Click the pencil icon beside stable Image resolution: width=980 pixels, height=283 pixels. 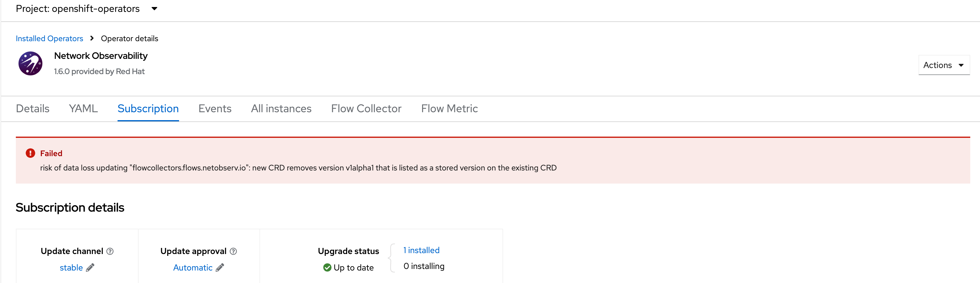click(90, 267)
